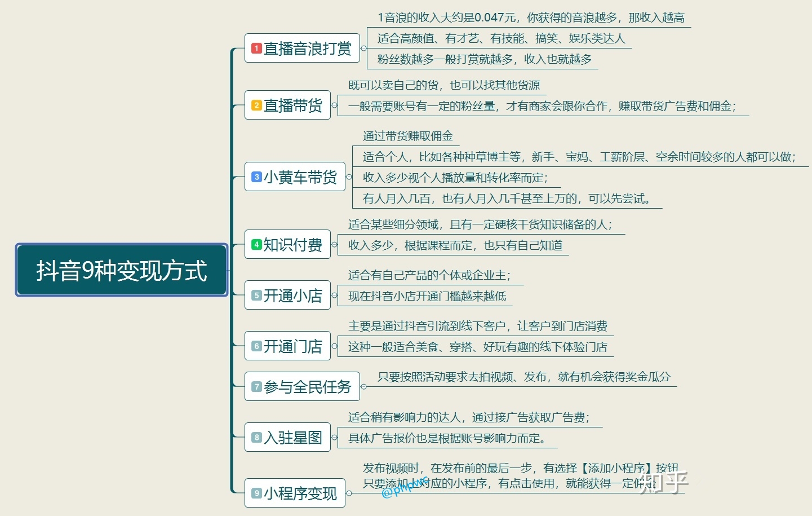
Task: Collapse the 知识付费 branch
Action: coord(334,245)
